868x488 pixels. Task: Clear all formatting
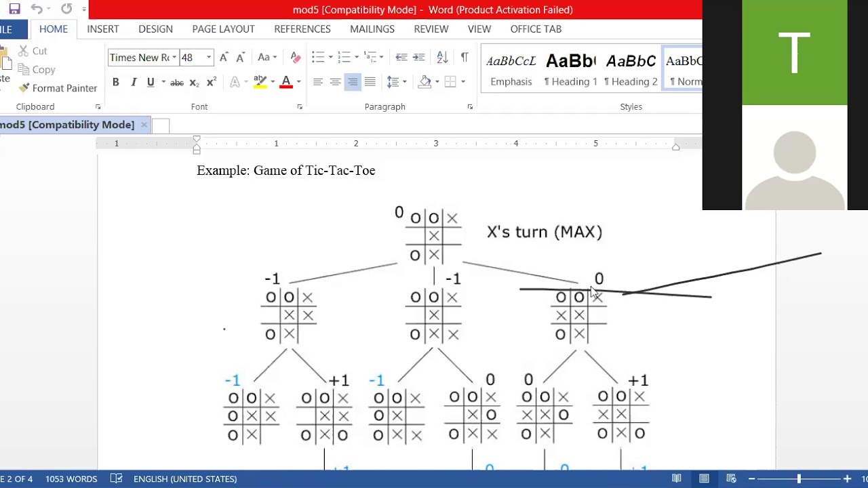click(x=295, y=58)
